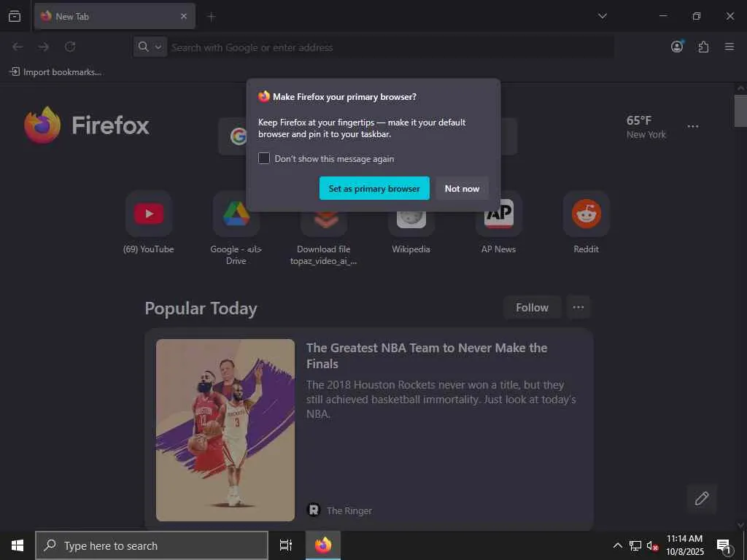
Task: Open Task View on the taskbar
Action: click(x=286, y=545)
